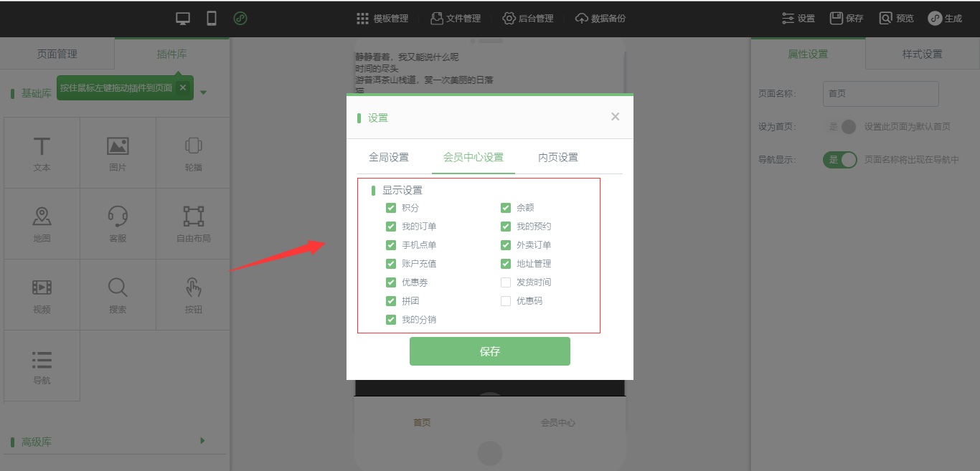Screen dimensions: 980x471
Task: Open 文件管理 in top toolbar
Action: (456, 19)
